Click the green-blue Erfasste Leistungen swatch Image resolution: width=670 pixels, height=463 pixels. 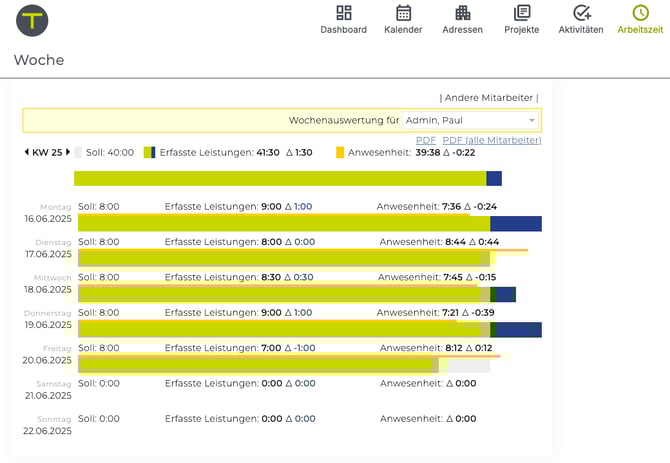click(x=150, y=152)
